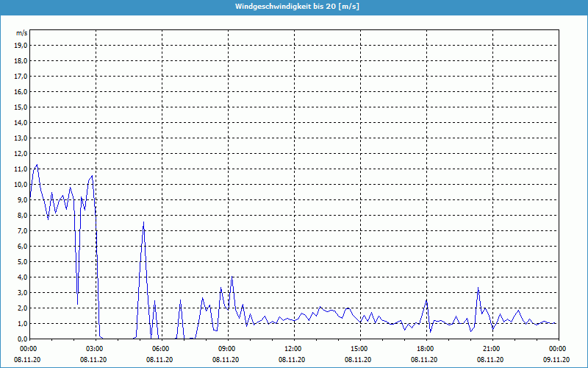
Task: Click the 09.11.20 date label
Action: [556, 360]
